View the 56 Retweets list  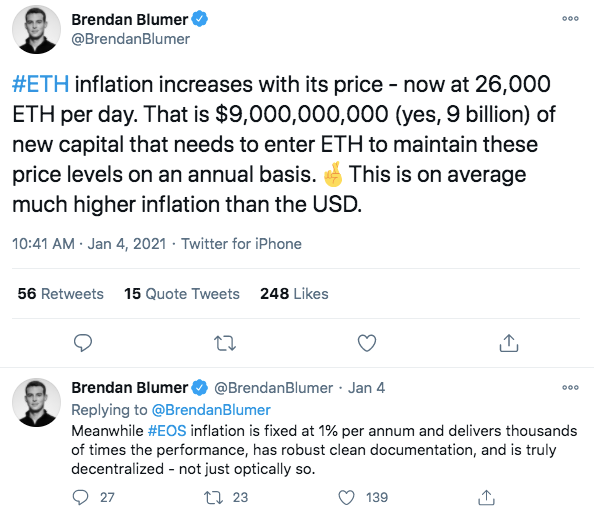pyautogui.click(x=61, y=294)
